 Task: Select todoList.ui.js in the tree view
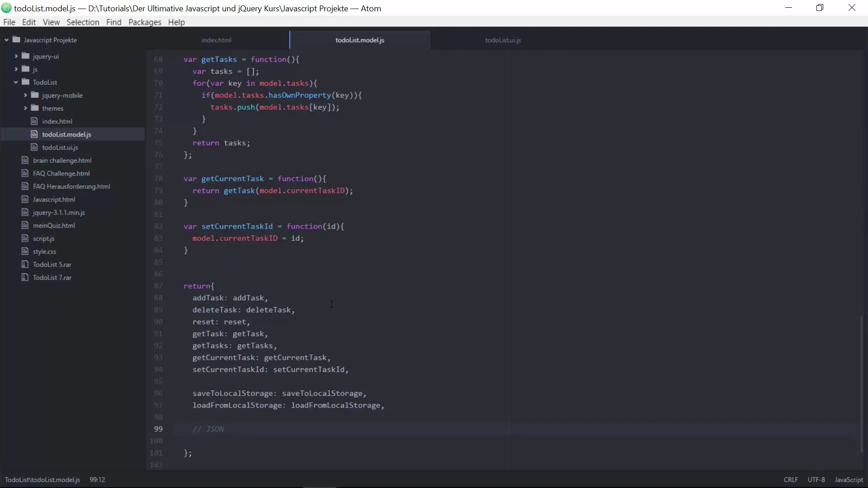click(60, 148)
